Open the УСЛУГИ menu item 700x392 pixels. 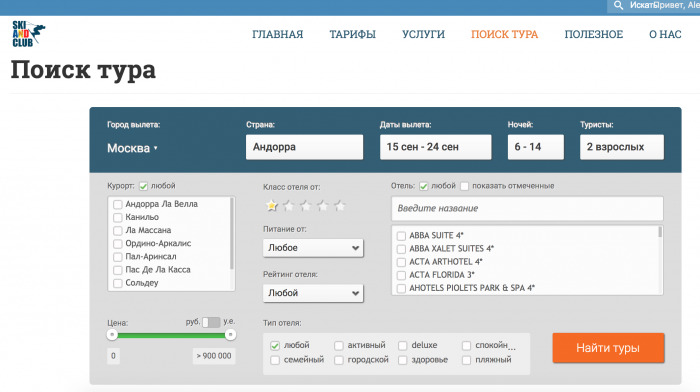click(x=423, y=34)
